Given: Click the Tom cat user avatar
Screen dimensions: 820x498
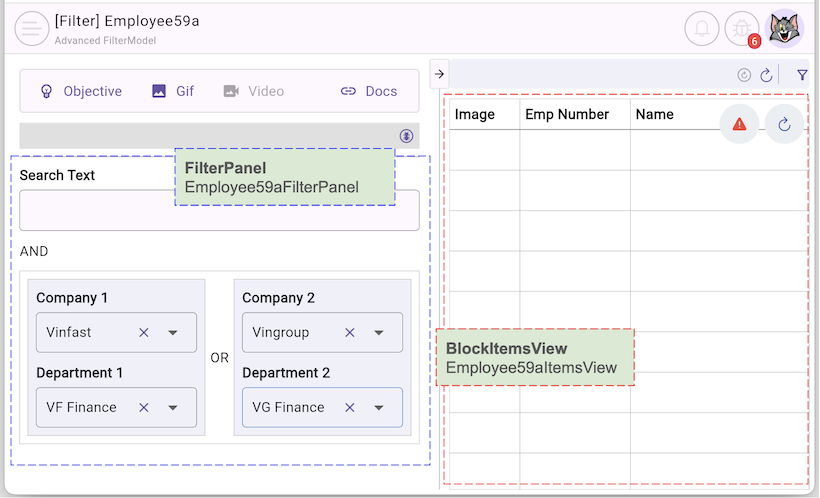Looking at the screenshot, I should tap(784, 29).
